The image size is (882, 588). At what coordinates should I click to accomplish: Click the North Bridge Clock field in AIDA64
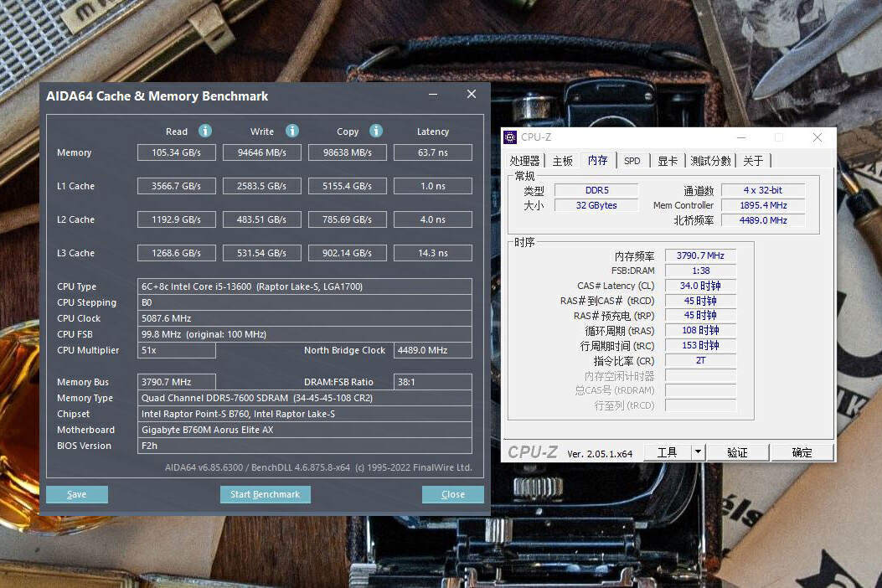[x=433, y=350]
